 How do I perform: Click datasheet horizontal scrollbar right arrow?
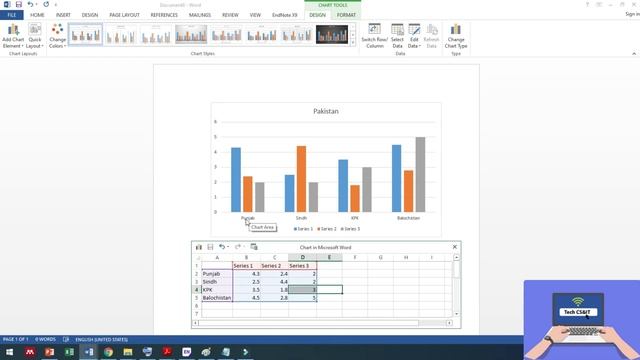pos(449,323)
